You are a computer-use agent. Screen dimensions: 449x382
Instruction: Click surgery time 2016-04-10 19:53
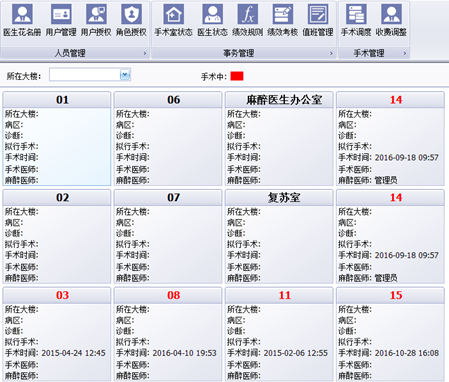185,353
